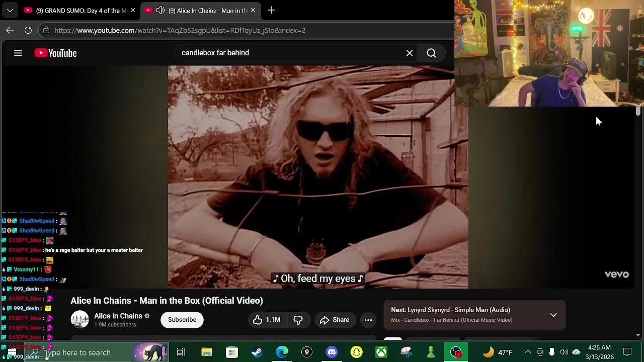The height and width of the screenshot is (362, 644).
Task: Open Alice In Chains channel name link
Action: [x=118, y=316]
